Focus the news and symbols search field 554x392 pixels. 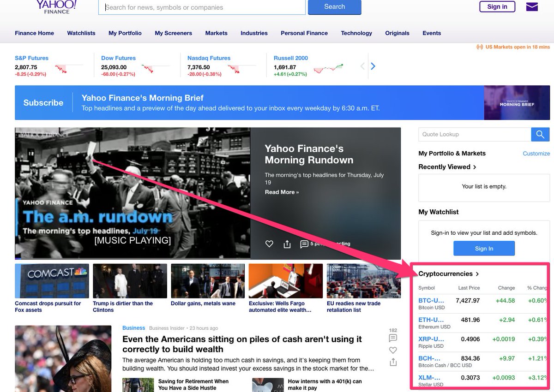[x=202, y=7]
